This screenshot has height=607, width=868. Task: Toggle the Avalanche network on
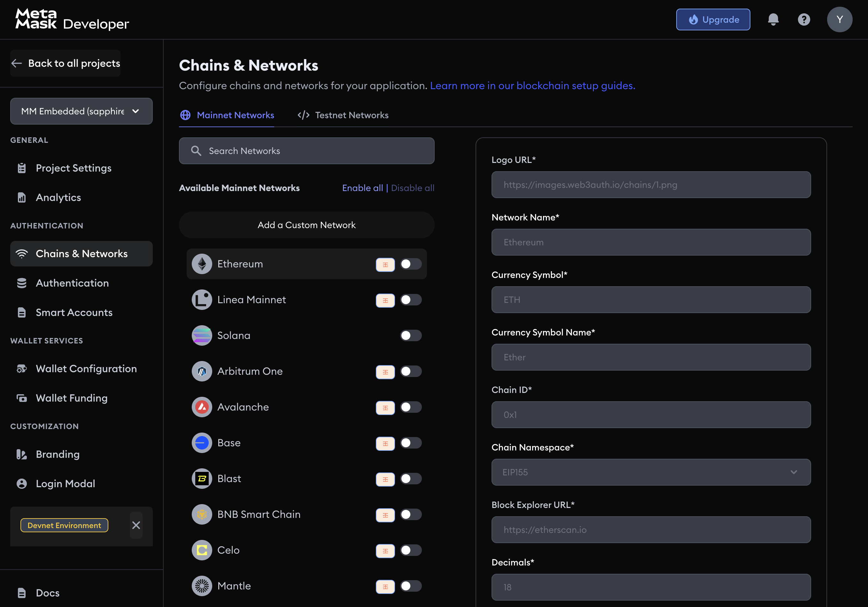(411, 407)
